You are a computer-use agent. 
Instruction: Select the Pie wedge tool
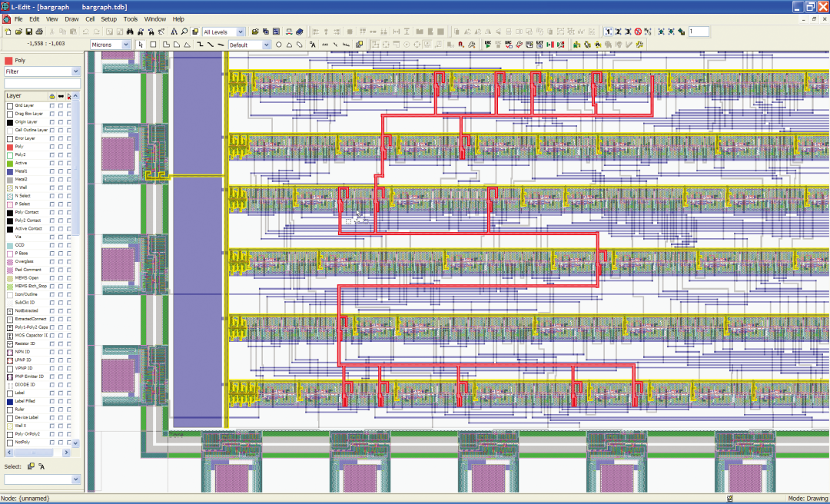(x=289, y=45)
